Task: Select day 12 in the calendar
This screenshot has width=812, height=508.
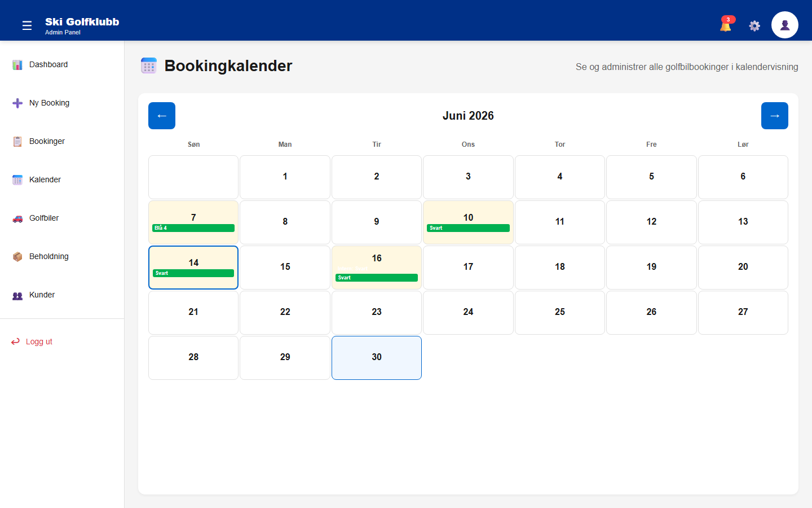Action: click(x=651, y=222)
